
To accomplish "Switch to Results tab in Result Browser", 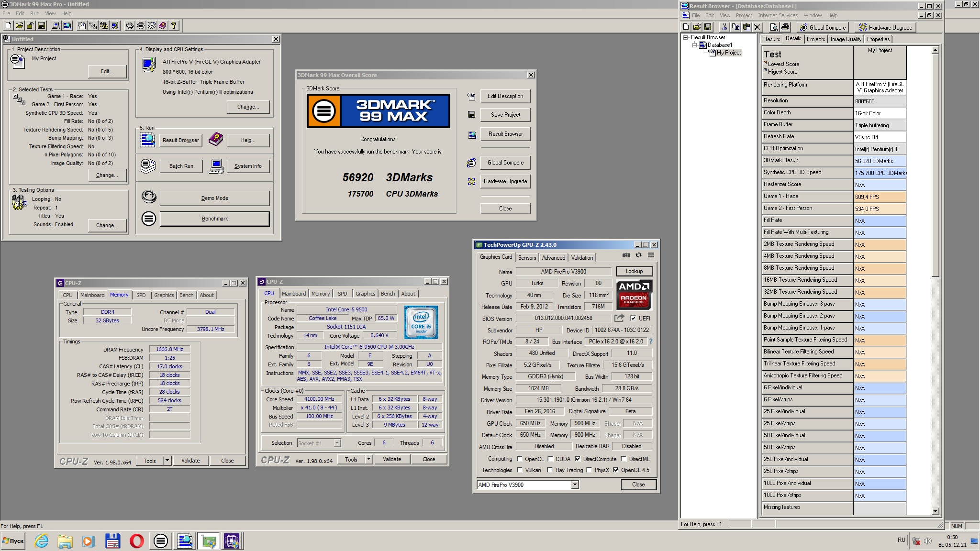I will coord(771,39).
